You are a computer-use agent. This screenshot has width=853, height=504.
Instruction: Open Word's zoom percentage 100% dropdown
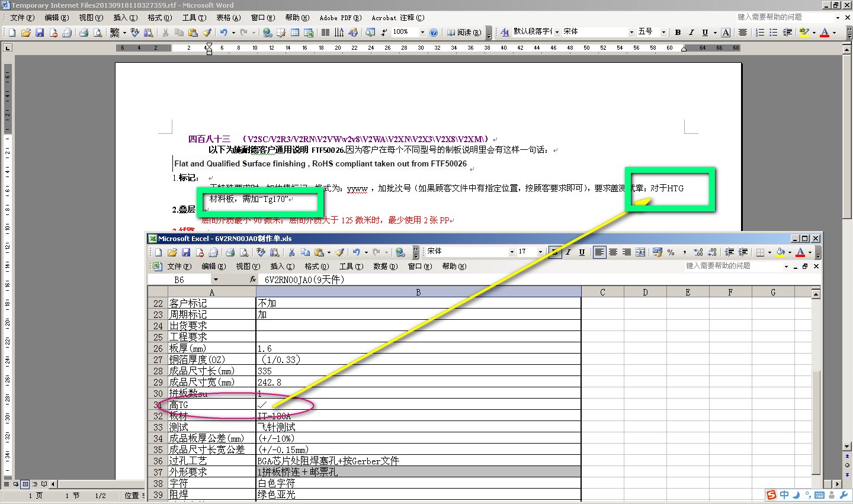pyautogui.click(x=422, y=33)
